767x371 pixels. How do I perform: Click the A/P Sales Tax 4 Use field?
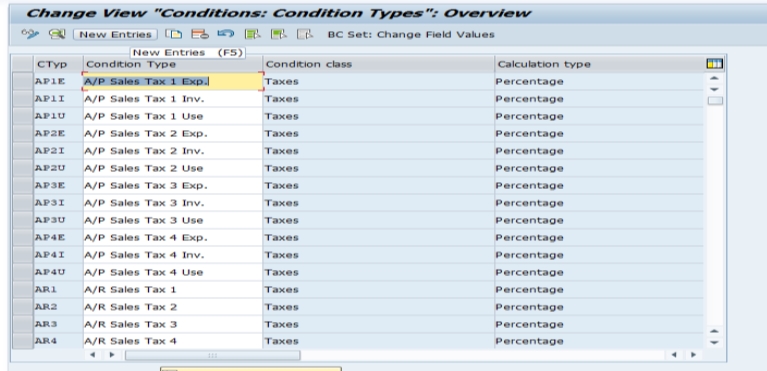pos(173,272)
